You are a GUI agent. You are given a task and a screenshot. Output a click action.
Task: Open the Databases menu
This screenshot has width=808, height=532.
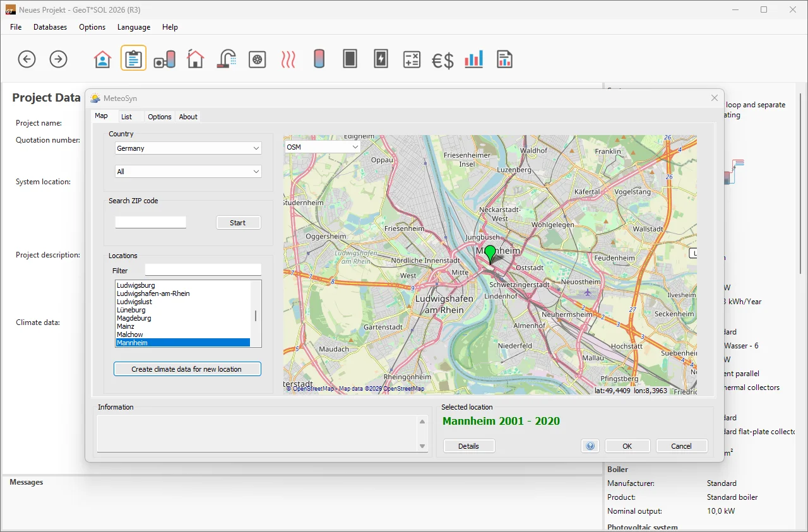(x=50, y=27)
